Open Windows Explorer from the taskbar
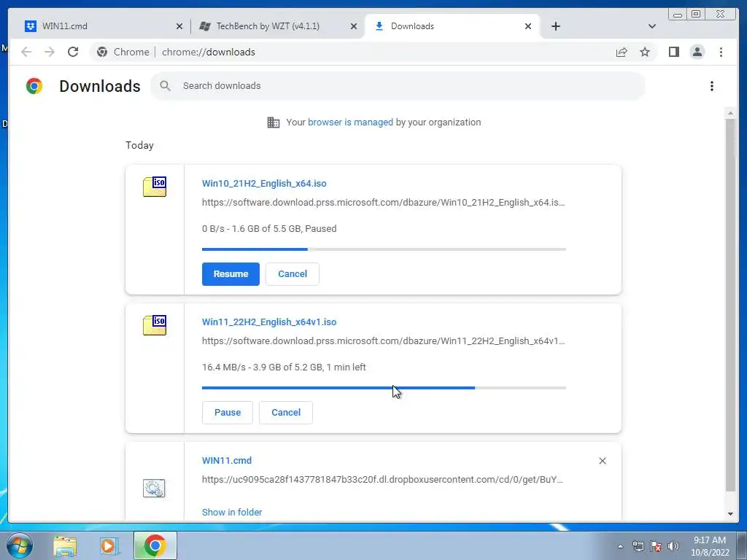The image size is (747, 560). pyautogui.click(x=65, y=545)
